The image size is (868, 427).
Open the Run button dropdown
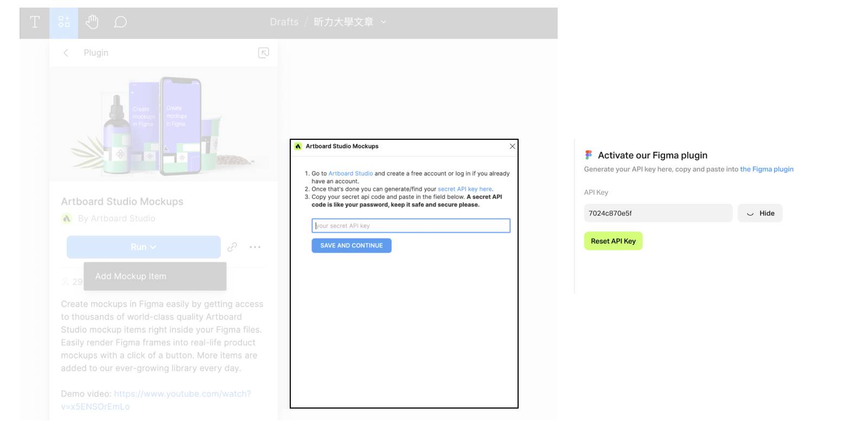coord(143,247)
